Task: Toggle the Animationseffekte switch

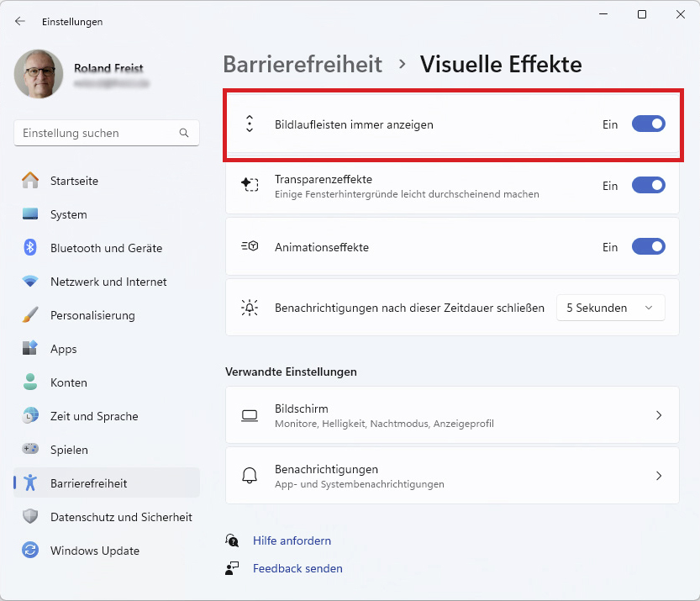Action: (x=648, y=247)
